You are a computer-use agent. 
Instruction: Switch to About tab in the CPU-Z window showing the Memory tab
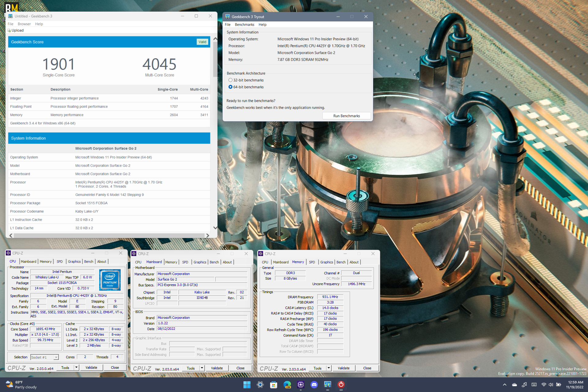tap(354, 262)
